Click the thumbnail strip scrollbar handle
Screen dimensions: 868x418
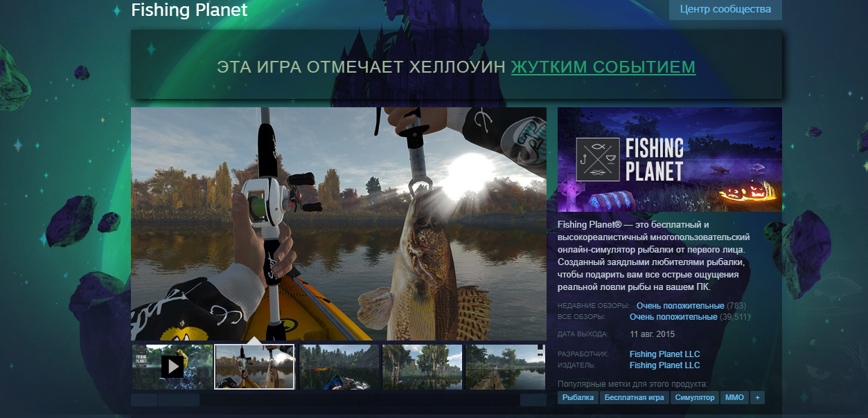pyautogui.click(x=178, y=400)
